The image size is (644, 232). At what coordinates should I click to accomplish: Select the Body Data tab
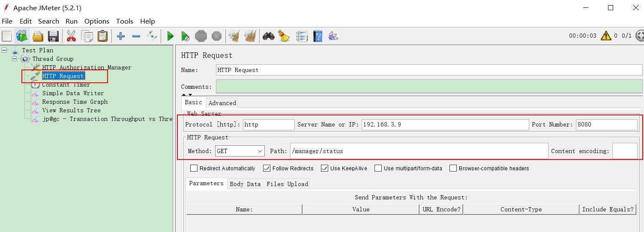[x=245, y=184]
